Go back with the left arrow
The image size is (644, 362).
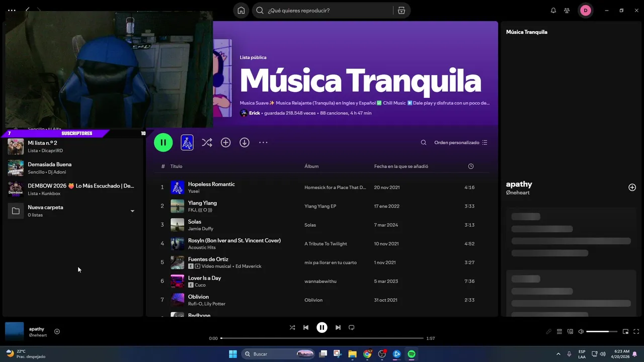(28, 10)
